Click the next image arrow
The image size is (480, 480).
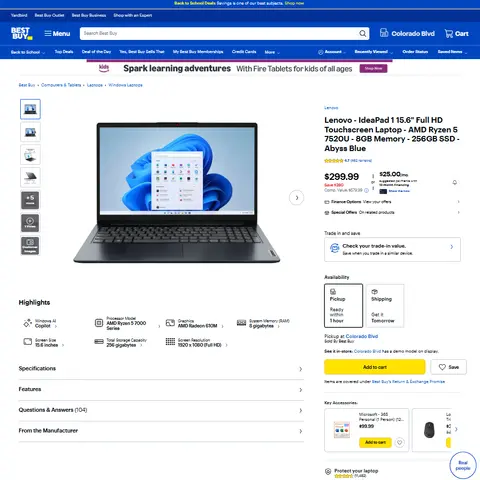tap(296, 198)
